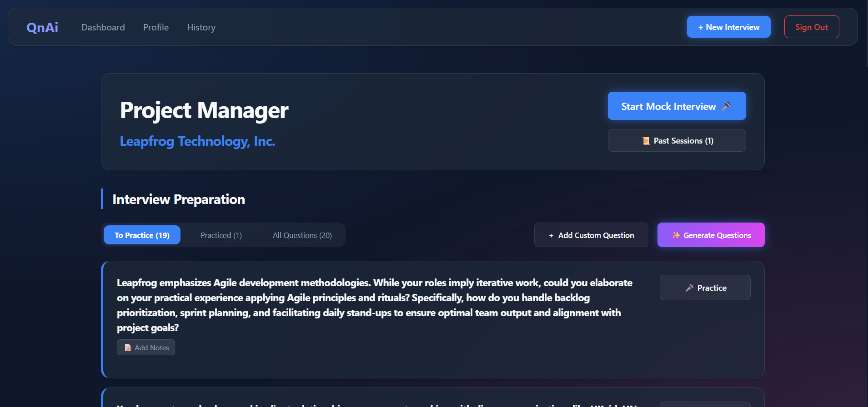The image size is (868, 407).
Task: Open the Dashboard page
Action: pos(103,27)
